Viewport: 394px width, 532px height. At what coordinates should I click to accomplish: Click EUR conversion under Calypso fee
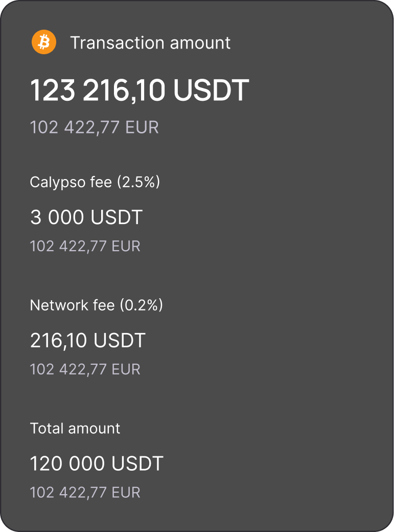tap(85, 246)
